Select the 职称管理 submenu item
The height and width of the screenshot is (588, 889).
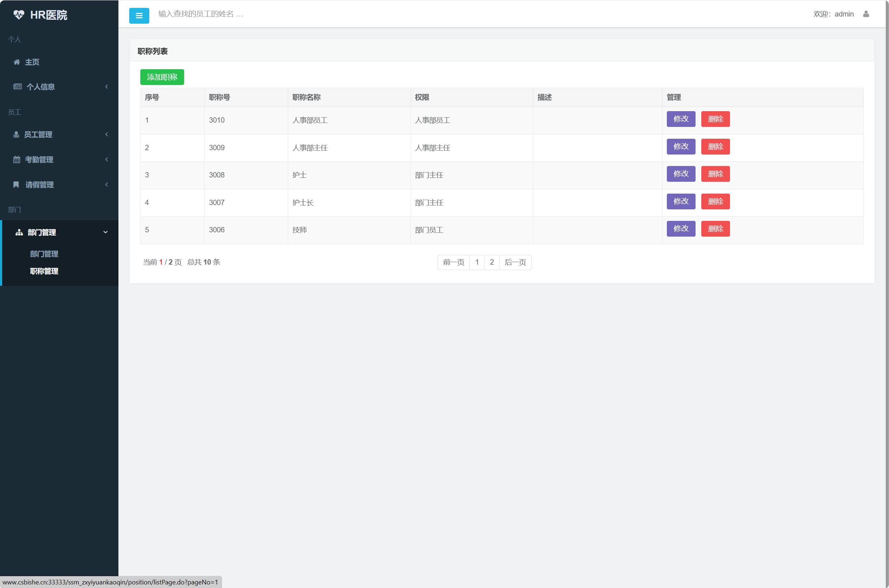pos(44,271)
